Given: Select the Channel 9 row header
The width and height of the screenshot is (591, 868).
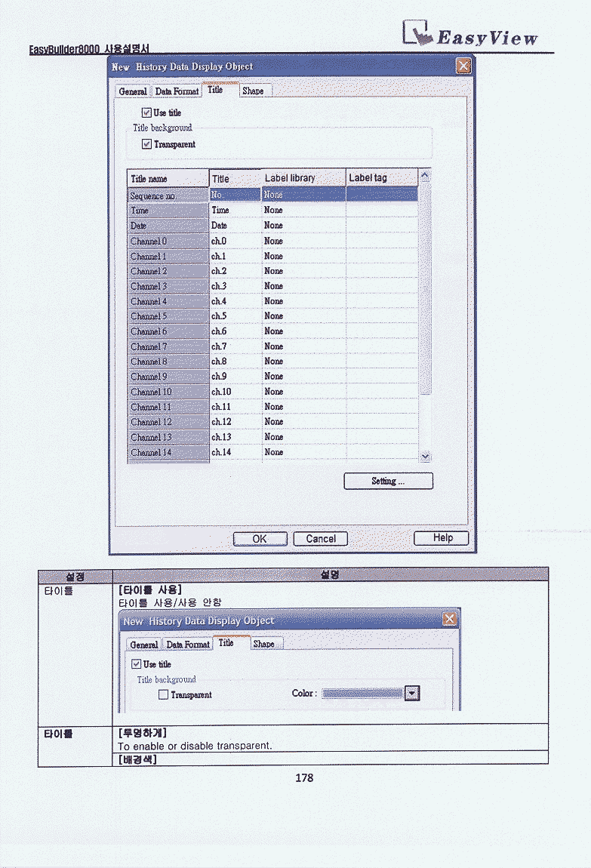Looking at the screenshot, I should pos(168,377).
